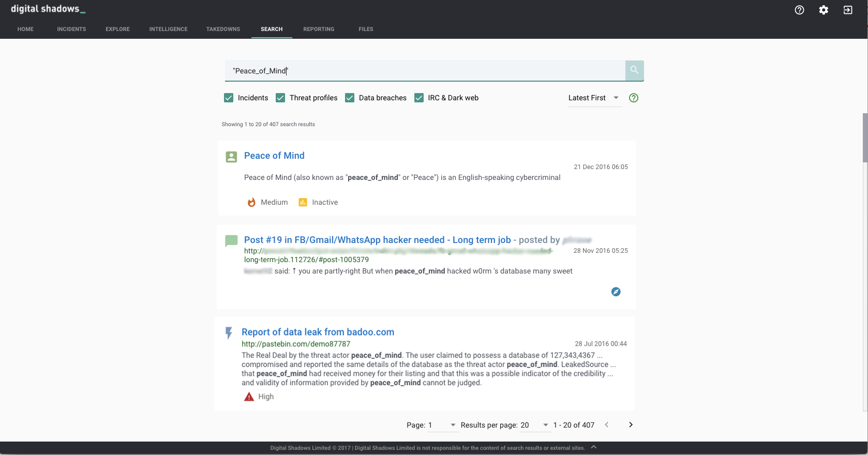Go to previous results page arrow
Viewport: 868px width, 455px height.
pos(607,424)
